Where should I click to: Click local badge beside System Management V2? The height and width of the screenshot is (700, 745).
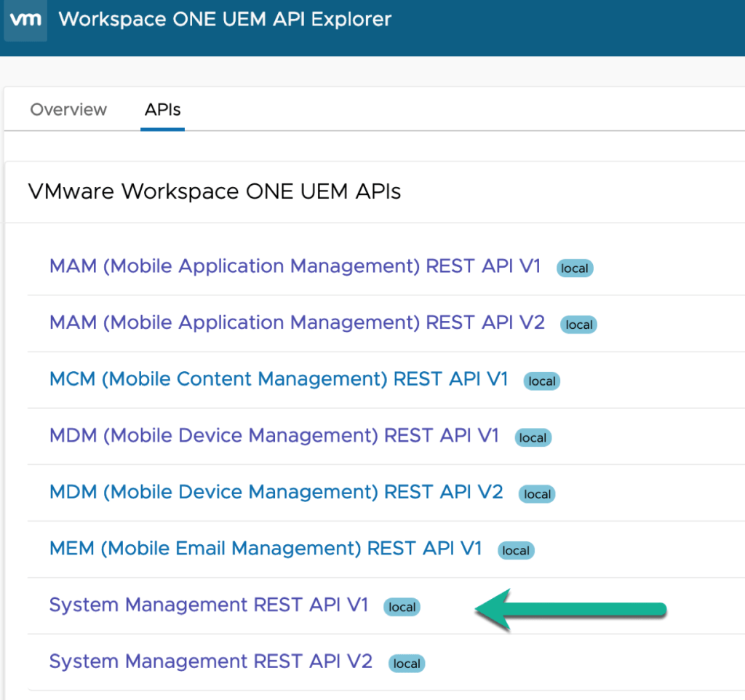(x=407, y=664)
